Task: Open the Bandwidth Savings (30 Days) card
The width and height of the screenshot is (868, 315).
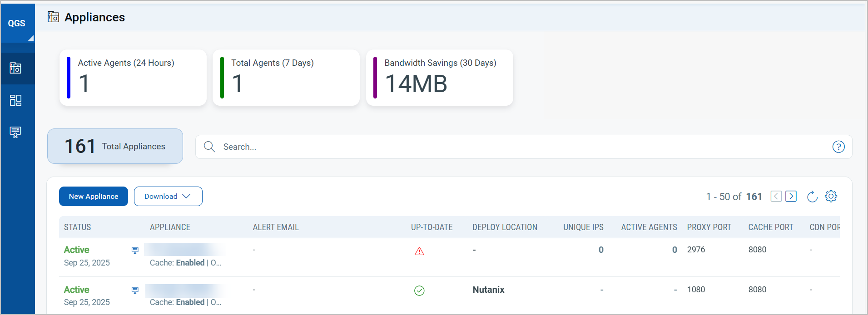Action: [439, 78]
